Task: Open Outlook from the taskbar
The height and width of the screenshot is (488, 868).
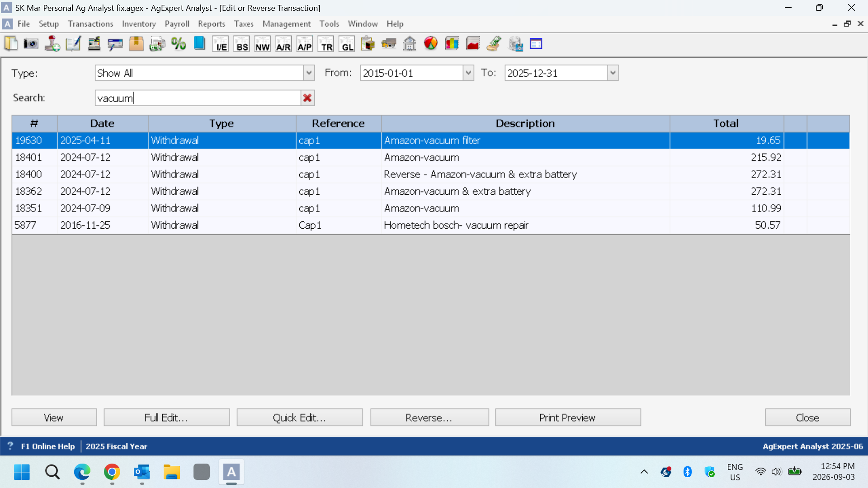Action: [142, 472]
